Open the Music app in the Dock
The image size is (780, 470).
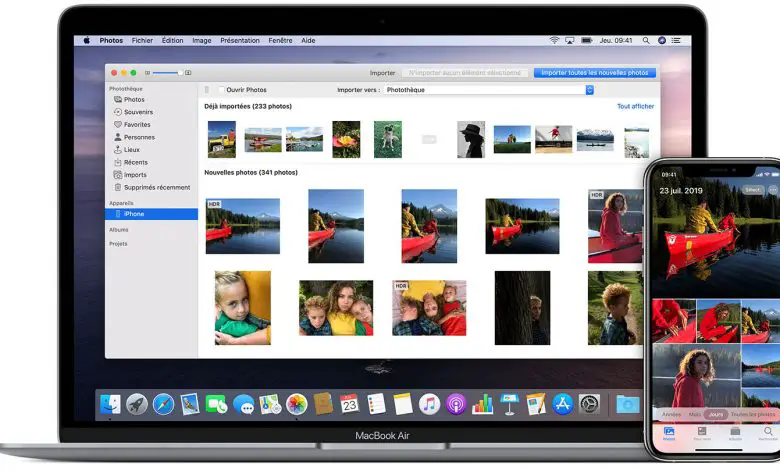429,404
